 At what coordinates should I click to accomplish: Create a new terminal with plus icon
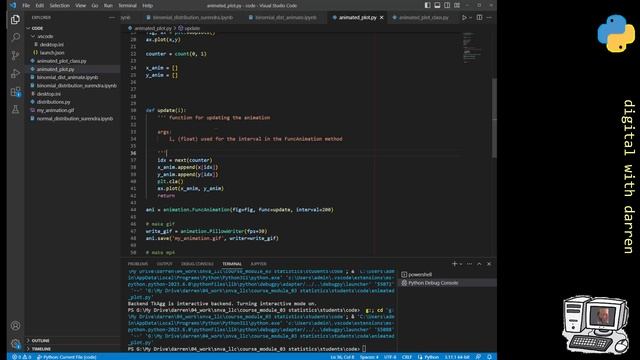pos(454,264)
